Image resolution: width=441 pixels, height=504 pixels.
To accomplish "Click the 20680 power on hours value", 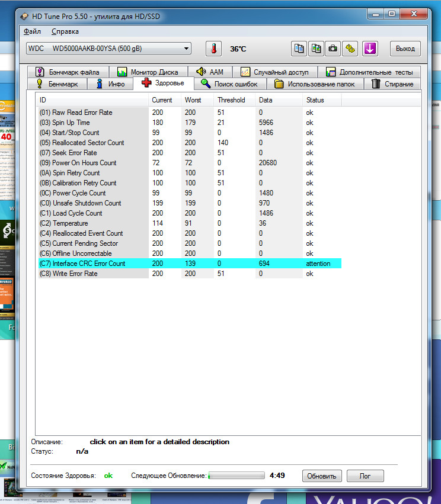I will [x=268, y=163].
